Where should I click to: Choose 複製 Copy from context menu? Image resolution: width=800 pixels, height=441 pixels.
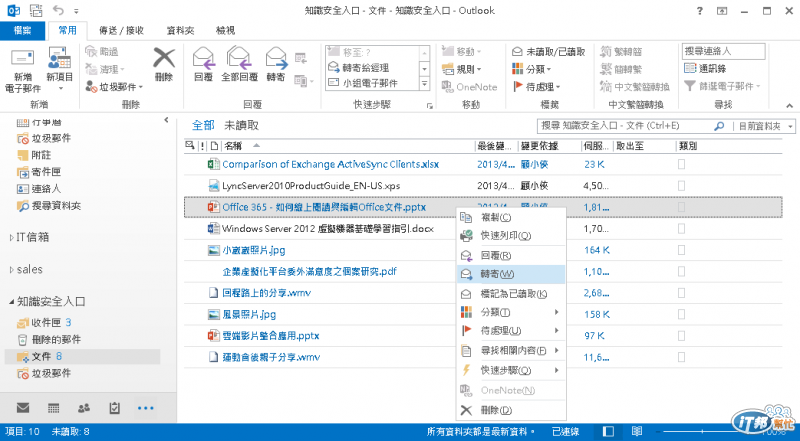tap(511, 217)
